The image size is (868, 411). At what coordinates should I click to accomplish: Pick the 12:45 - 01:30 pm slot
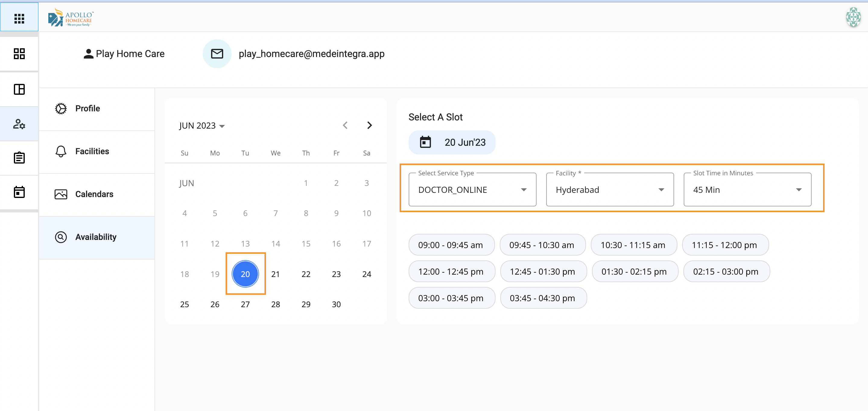tap(543, 272)
